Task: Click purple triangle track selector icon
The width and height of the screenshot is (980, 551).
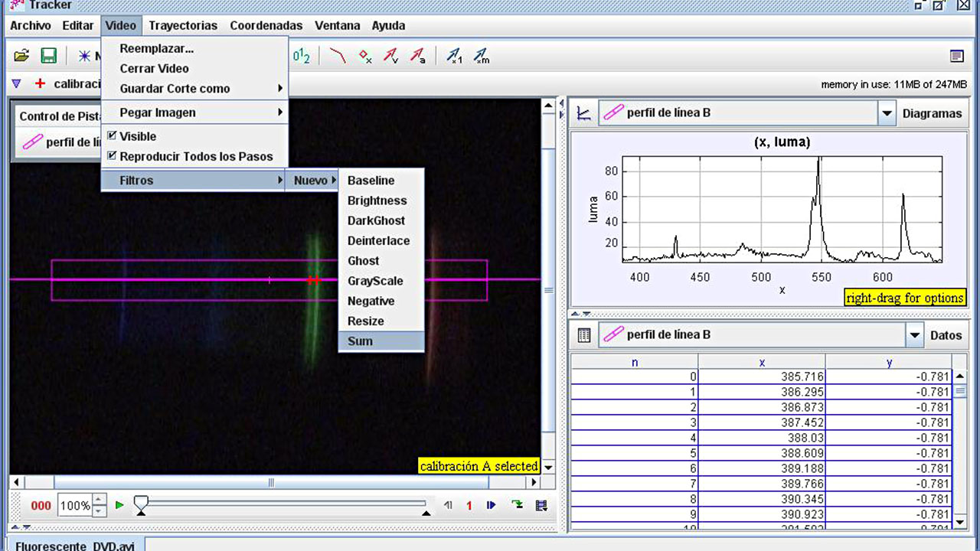Action: pos(16,83)
